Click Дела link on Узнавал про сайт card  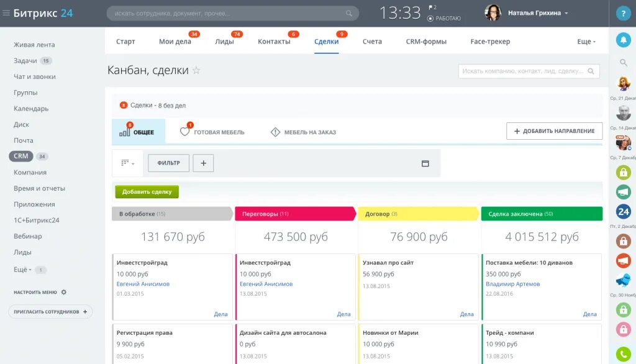[466, 314]
